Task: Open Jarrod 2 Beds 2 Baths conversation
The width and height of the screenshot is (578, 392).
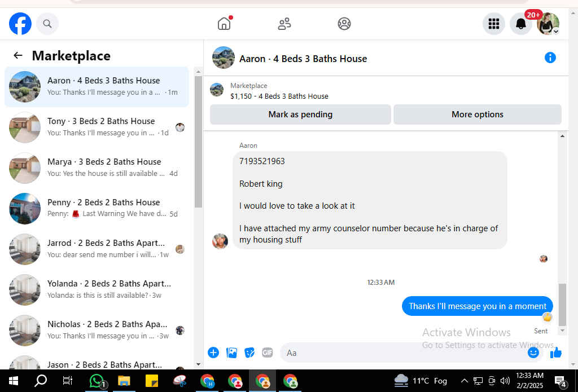Action: coord(97,249)
